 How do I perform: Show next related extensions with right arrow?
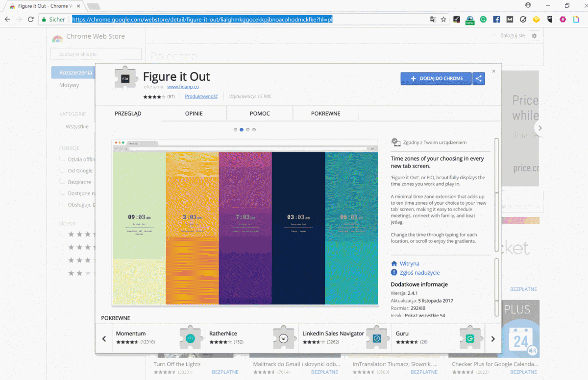pos(493,338)
